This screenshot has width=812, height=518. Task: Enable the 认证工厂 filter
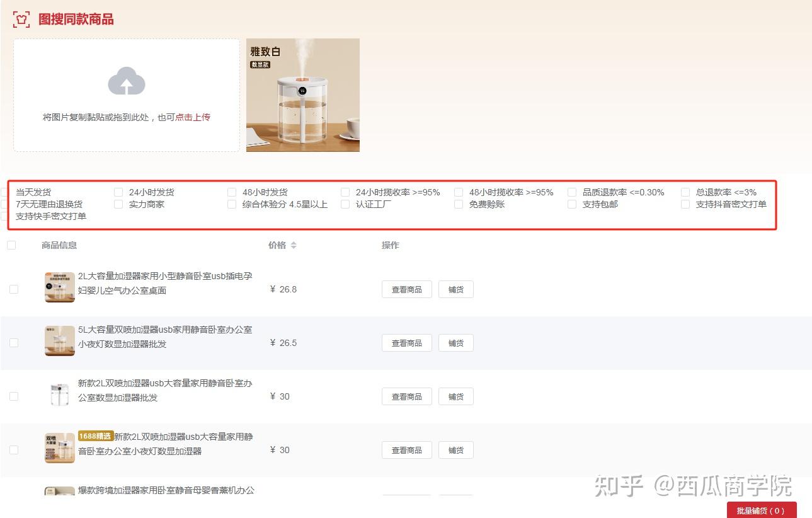[x=345, y=204]
